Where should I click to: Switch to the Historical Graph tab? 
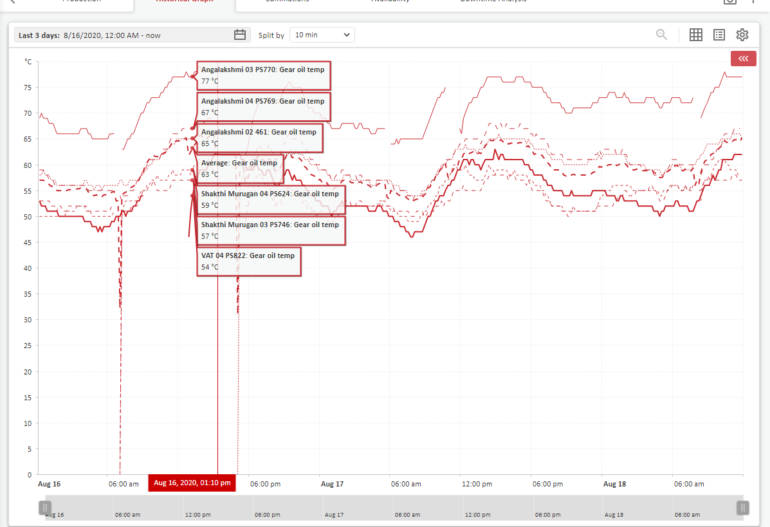(184, 3)
